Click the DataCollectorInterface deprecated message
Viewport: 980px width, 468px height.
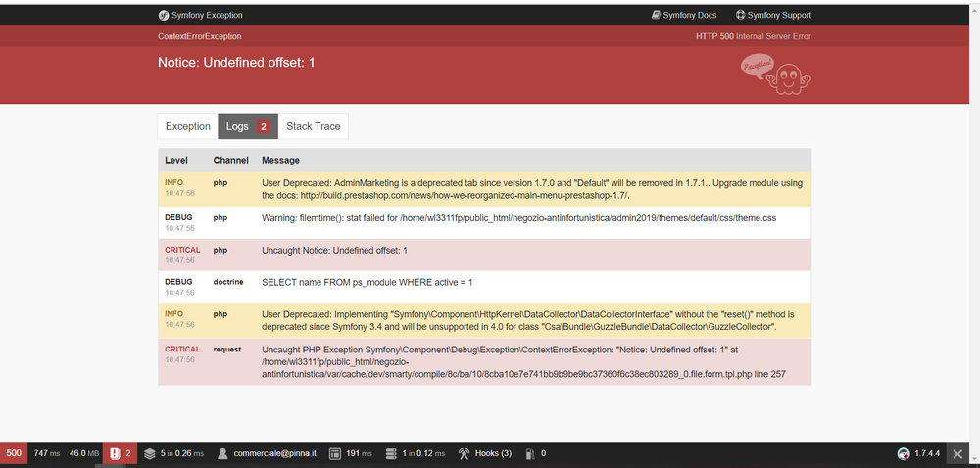click(x=527, y=321)
